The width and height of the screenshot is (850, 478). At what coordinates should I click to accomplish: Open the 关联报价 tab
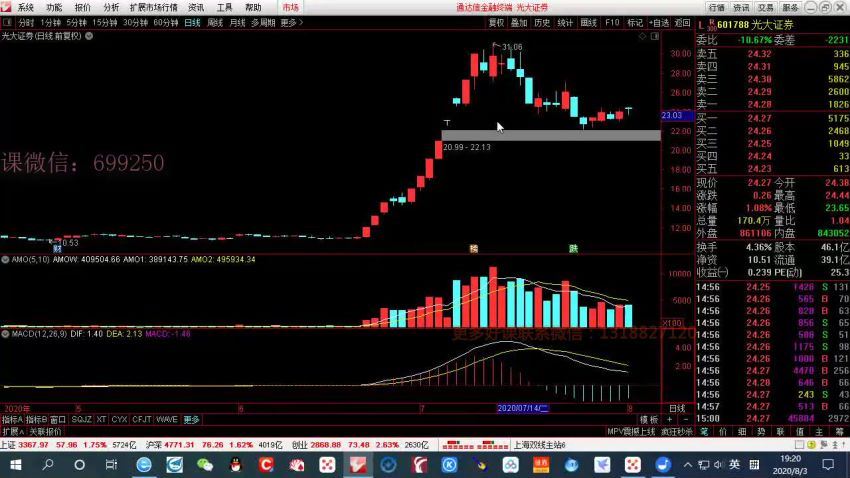tap(46, 432)
